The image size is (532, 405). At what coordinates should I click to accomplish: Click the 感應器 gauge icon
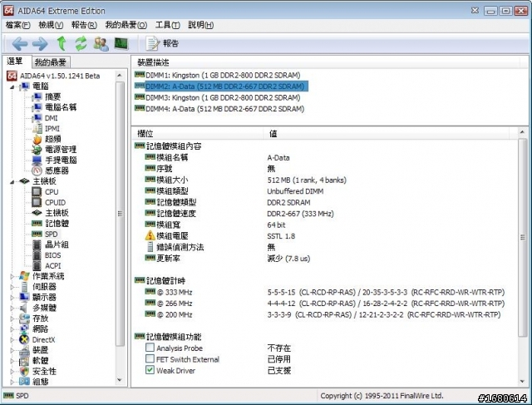click(37, 170)
